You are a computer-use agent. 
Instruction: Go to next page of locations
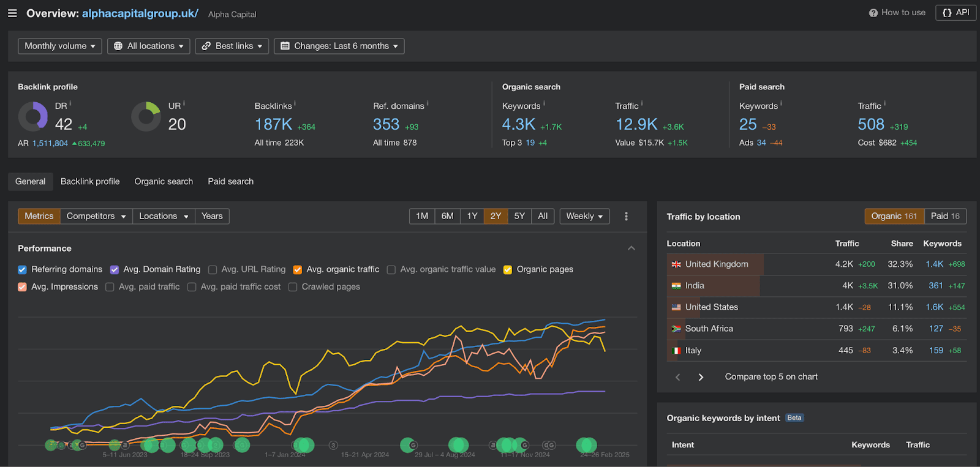tap(701, 377)
